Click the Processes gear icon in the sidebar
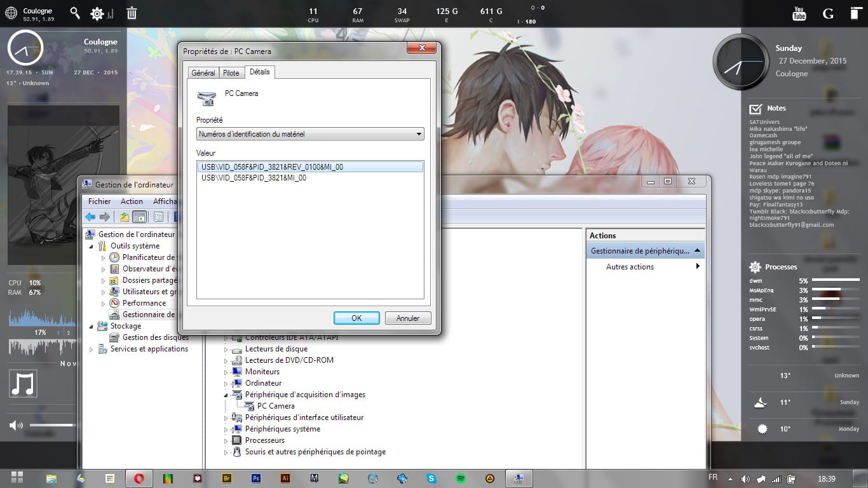 point(755,267)
